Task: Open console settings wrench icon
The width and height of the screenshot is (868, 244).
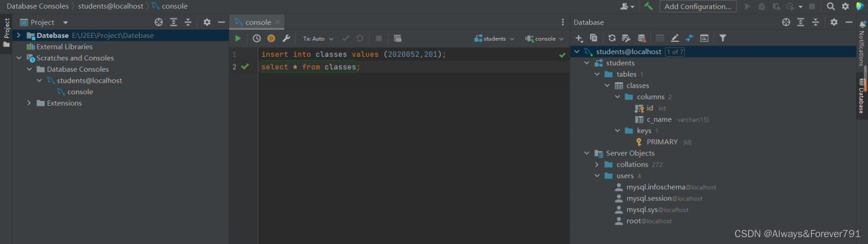Action: [286, 39]
